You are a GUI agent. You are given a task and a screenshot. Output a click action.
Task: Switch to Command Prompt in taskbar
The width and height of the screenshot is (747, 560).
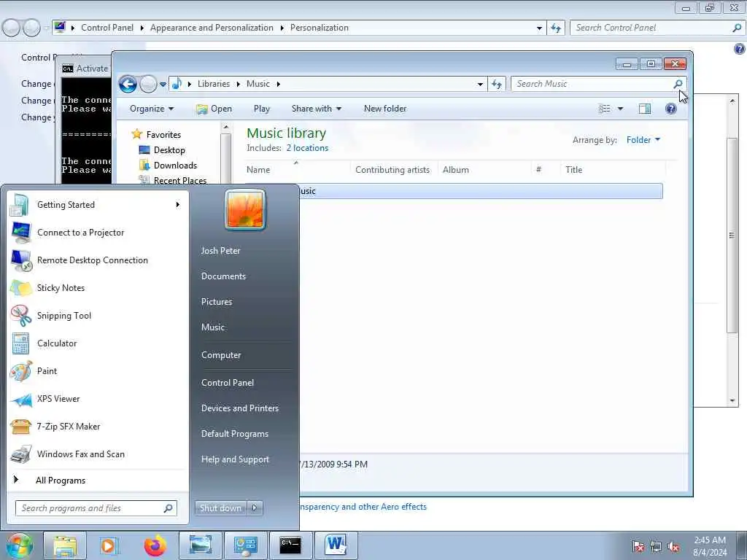pyautogui.click(x=290, y=545)
